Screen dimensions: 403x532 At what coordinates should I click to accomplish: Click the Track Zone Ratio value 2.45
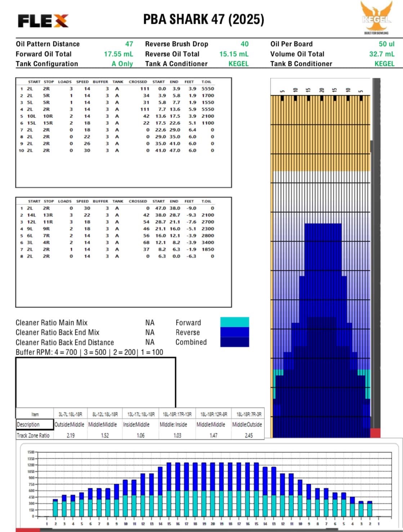[248, 435]
